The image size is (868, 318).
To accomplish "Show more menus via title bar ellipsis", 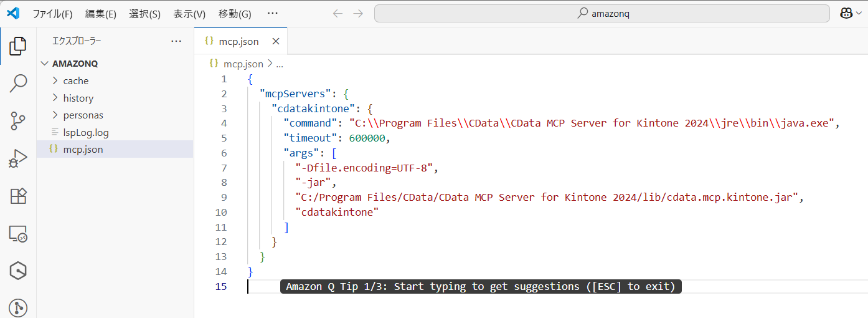I will [x=273, y=13].
